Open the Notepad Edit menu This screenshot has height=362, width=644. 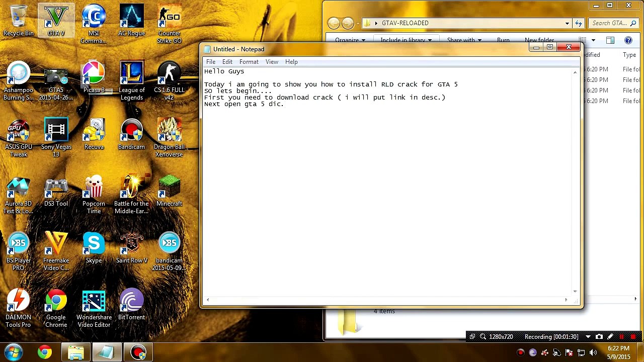(227, 62)
